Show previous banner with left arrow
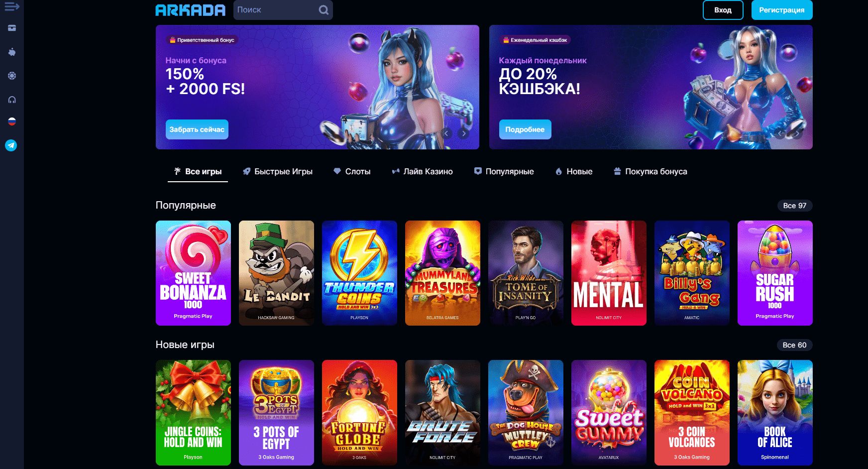The width and height of the screenshot is (868, 469). point(447,133)
